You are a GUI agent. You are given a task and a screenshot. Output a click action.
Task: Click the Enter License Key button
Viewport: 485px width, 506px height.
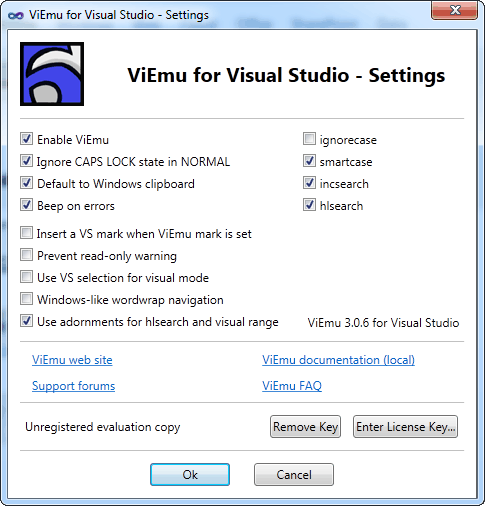405,427
